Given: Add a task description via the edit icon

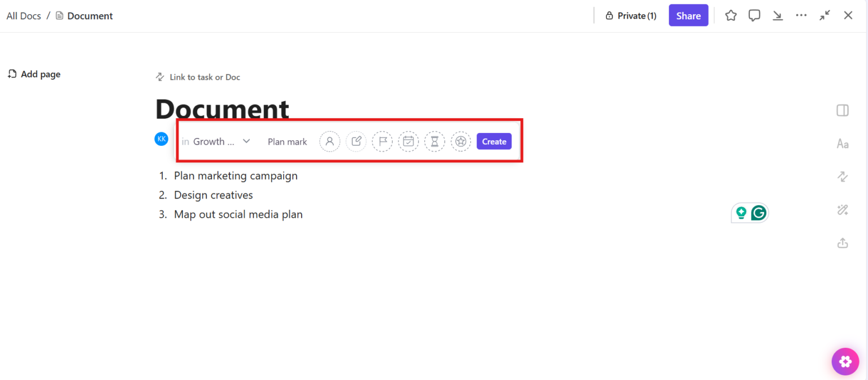Looking at the screenshot, I should pos(356,141).
